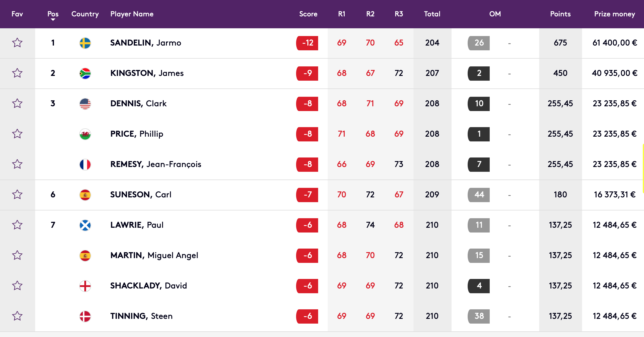Click the USA flag next to Dennis

point(85,104)
